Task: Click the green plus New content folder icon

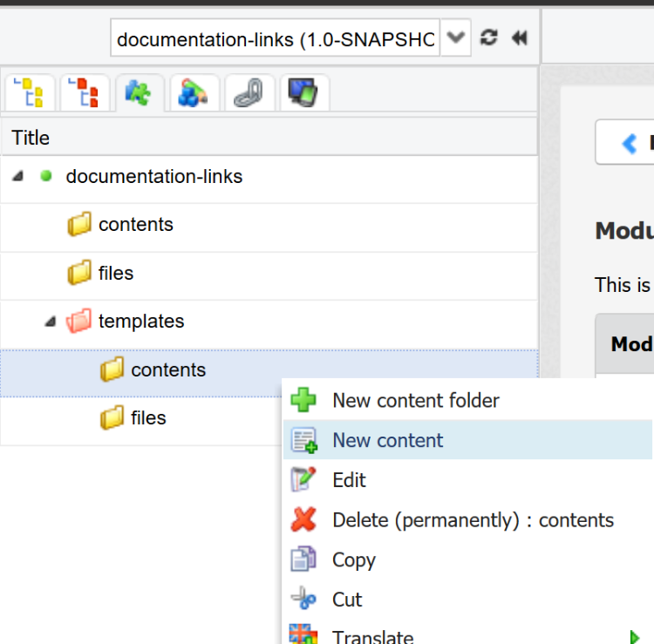Action: point(303,400)
